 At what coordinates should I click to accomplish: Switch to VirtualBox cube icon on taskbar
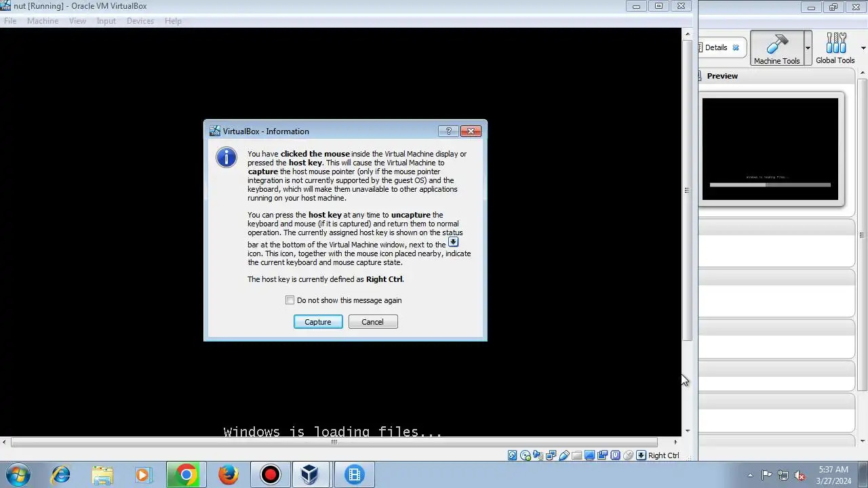click(311, 475)
